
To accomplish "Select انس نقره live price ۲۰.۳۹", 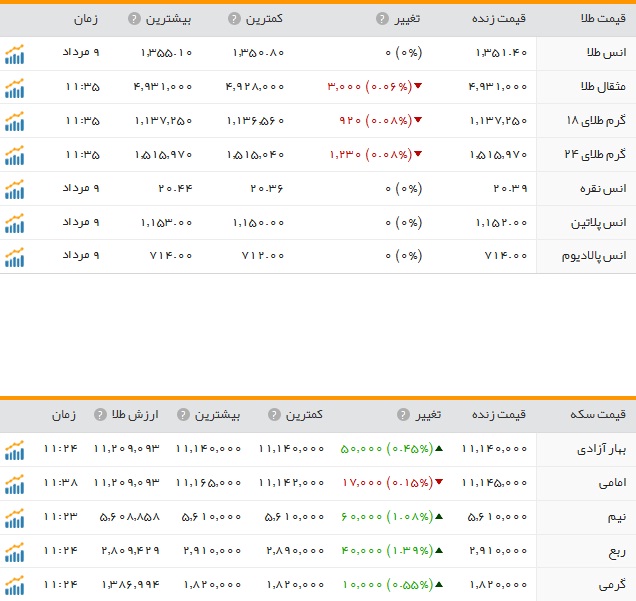I will tap(510, 189).
